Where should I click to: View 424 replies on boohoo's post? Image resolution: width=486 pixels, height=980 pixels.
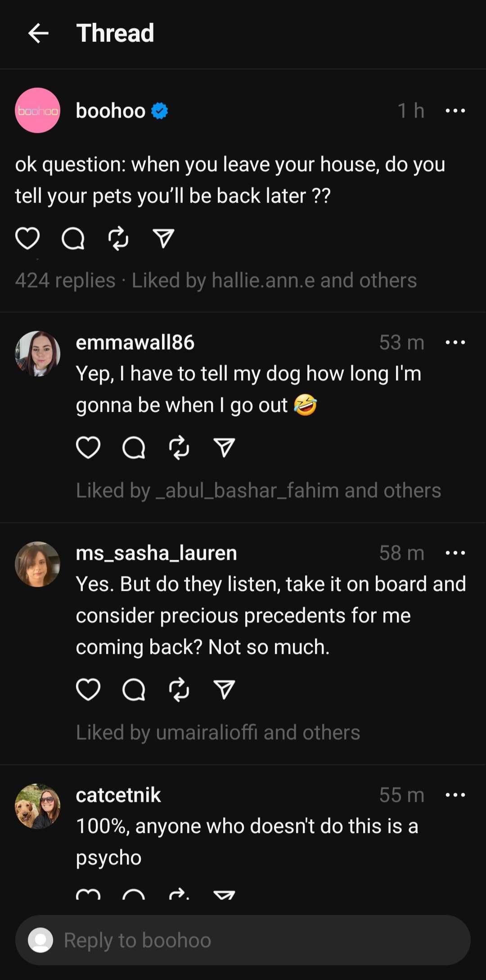[x=65, y=280]
